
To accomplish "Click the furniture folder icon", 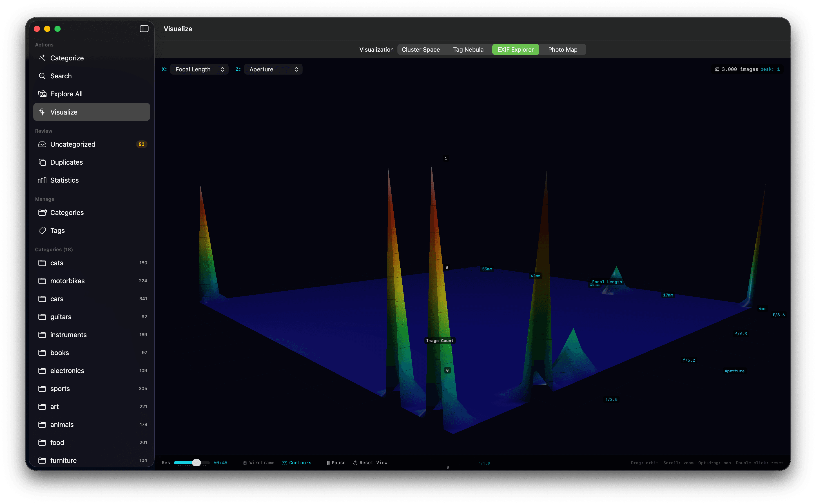I will point(42,461).
